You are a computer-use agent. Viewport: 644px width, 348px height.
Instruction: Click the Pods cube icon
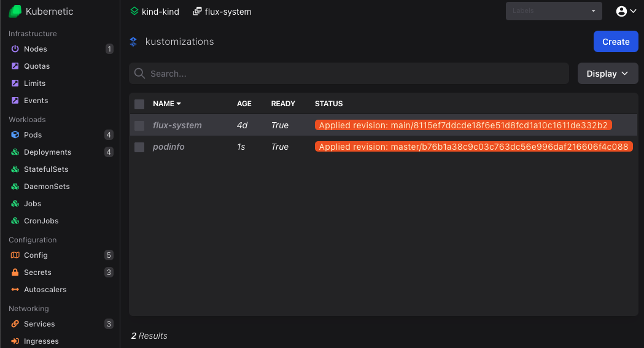15,134
